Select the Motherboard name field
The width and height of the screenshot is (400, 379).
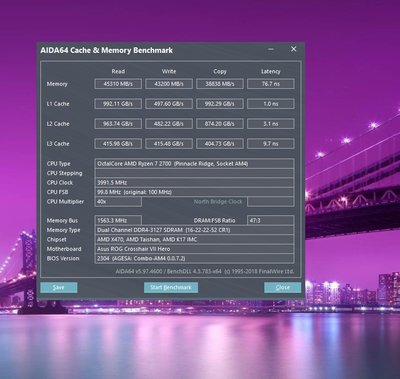pos(194,249)
